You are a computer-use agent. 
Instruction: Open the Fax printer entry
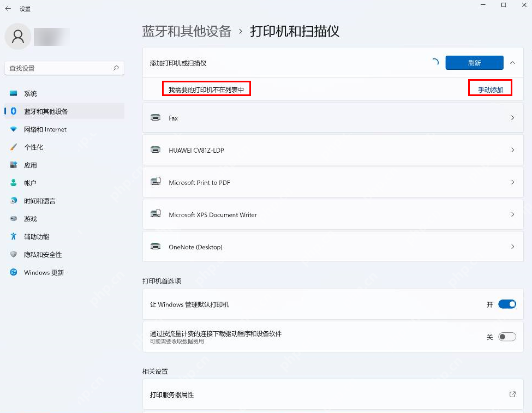click(333, 118)
